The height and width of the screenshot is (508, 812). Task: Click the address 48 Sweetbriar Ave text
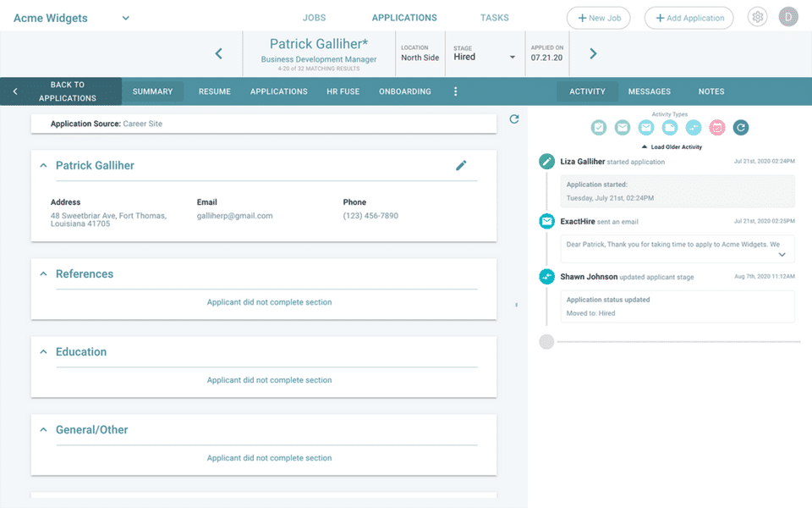click(109, 220)
